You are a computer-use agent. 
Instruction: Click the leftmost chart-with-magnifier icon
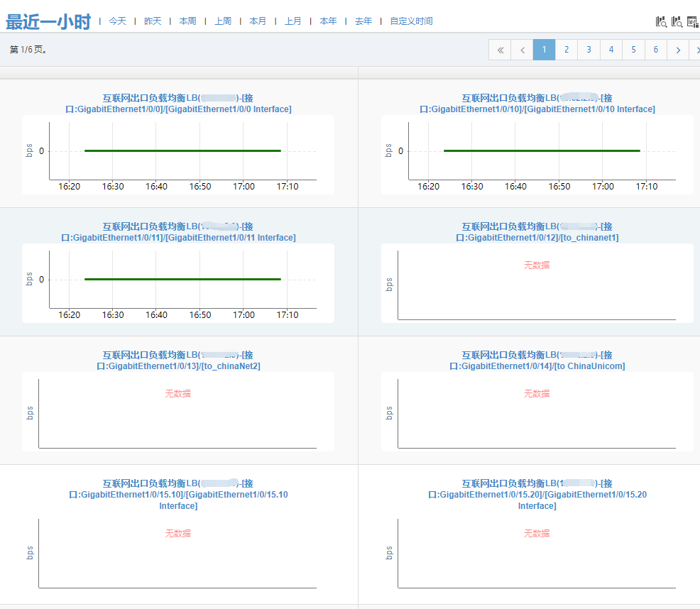(661, 21)
